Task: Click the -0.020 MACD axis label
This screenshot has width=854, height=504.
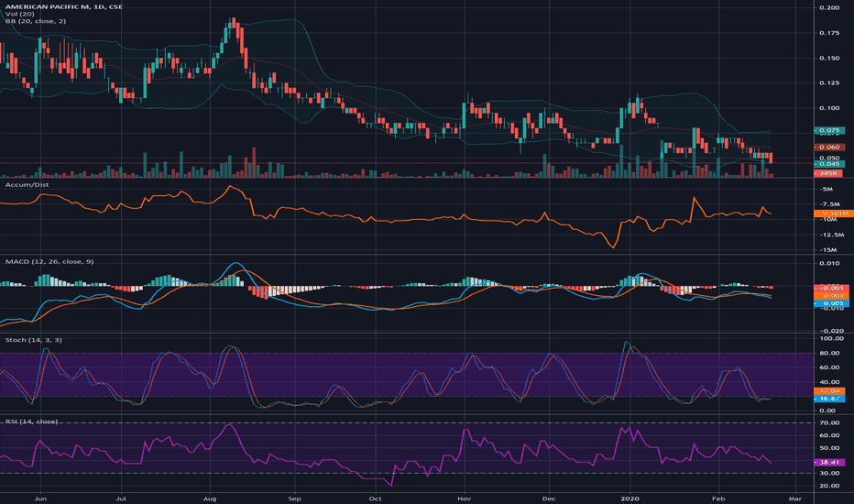Action: [x=831, y=331]
